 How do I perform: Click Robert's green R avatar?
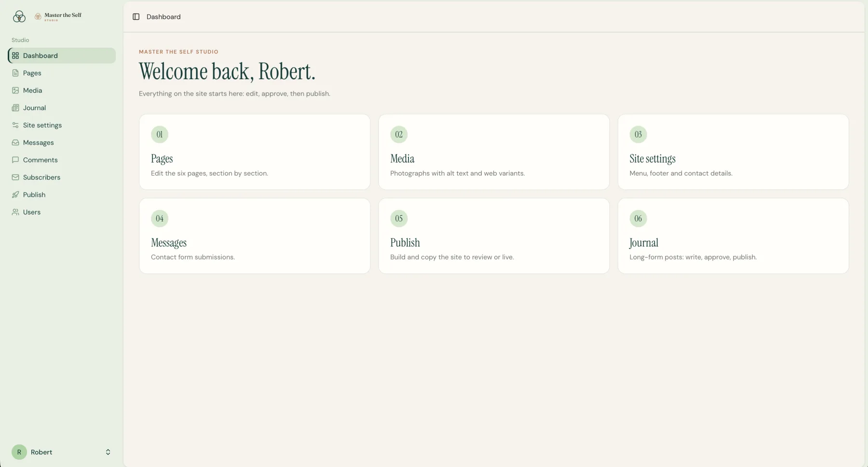19,452
